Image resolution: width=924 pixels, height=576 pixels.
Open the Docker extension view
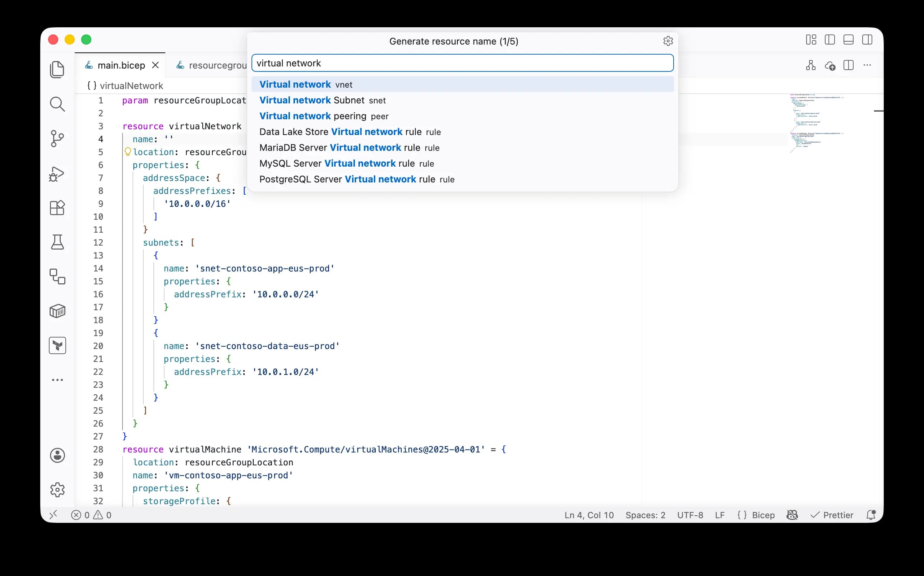(x=57, y=311)
